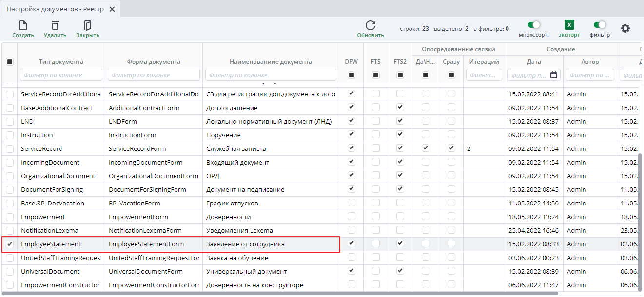Open calendar picker in Дата filter
Screen dimensions: 644x297
coord(554,75)
